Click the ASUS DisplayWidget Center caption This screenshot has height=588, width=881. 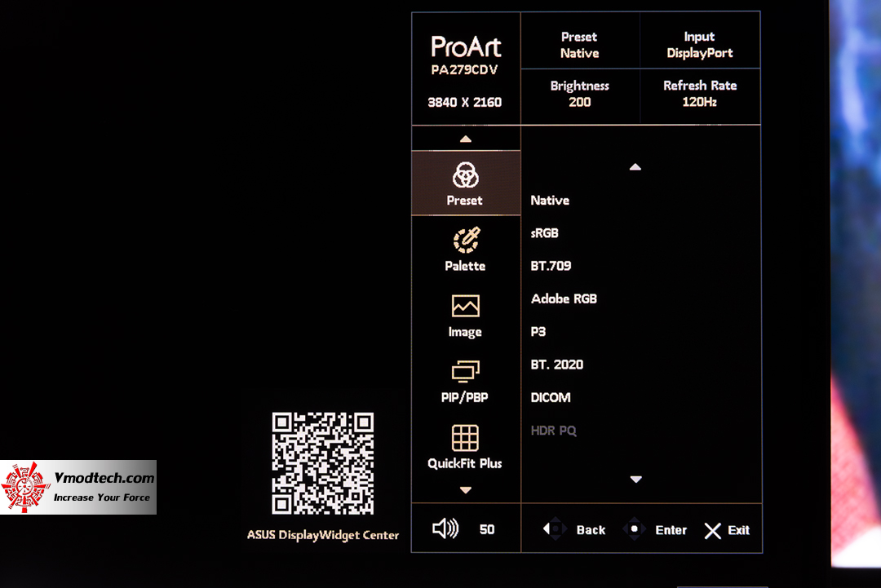[x=322, y=535]
